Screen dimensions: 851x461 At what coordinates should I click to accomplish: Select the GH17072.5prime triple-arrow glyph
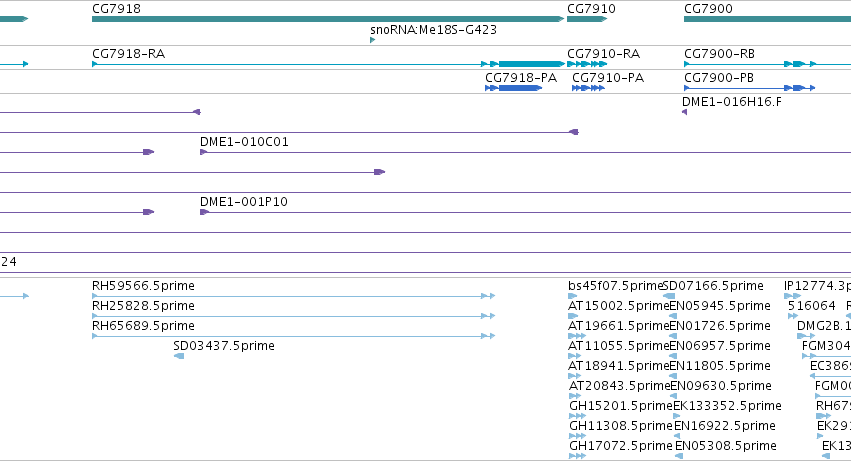(x=577, y=456)
